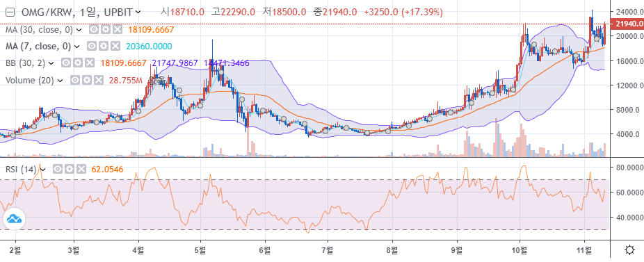Open RSI (14) settings gear
The width and height of the screenshot is (644, 262).
70,169
